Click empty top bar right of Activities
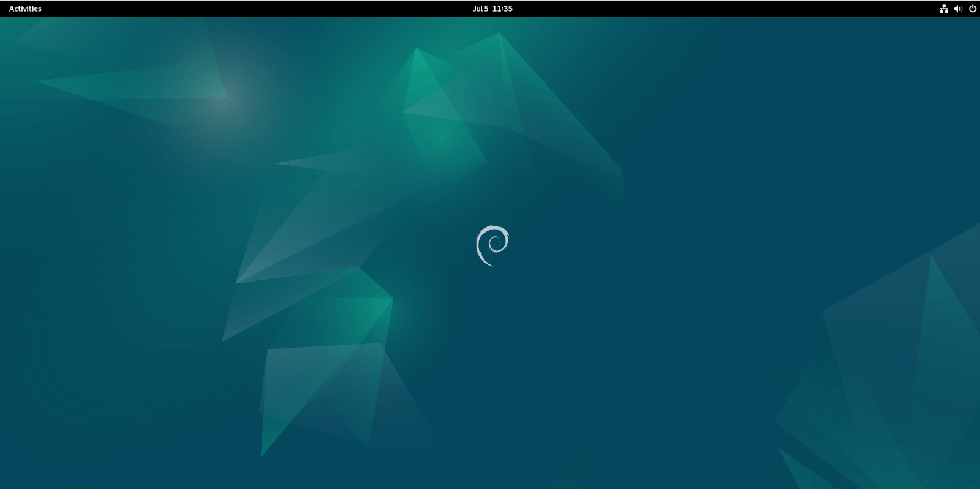The image size is (980, 489). [184, 9]
